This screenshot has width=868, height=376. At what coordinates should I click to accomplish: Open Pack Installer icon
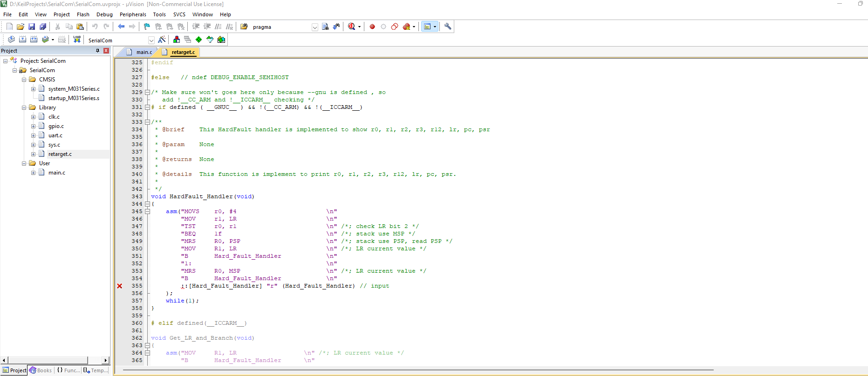(221, 40)
